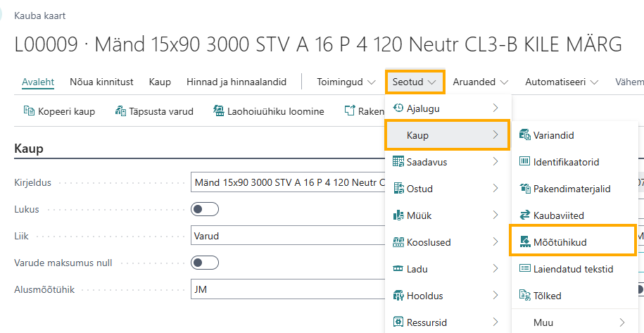Toggle the Lukus switch
This screenshot has width=644, height=333.
click(205, 209)
